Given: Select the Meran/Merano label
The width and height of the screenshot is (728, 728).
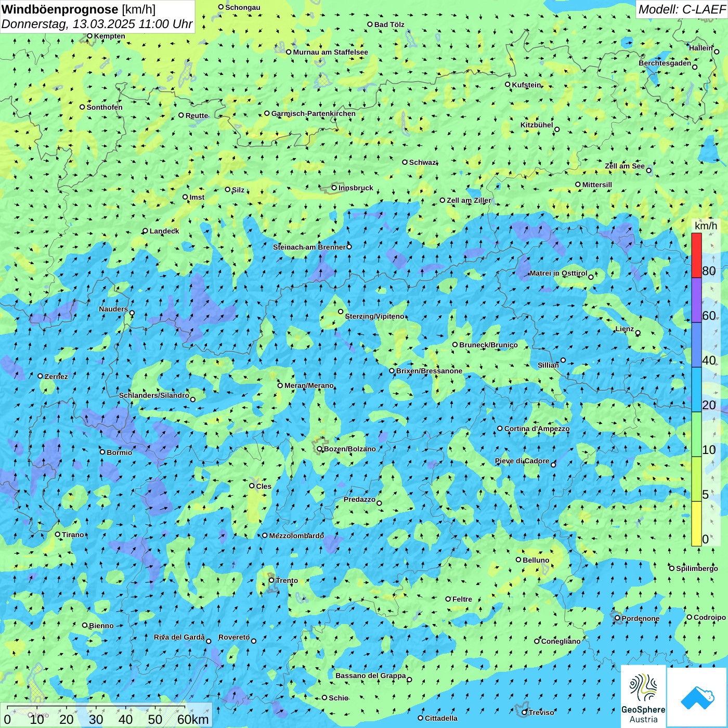Looking at the screenshot, I should 309,385.
